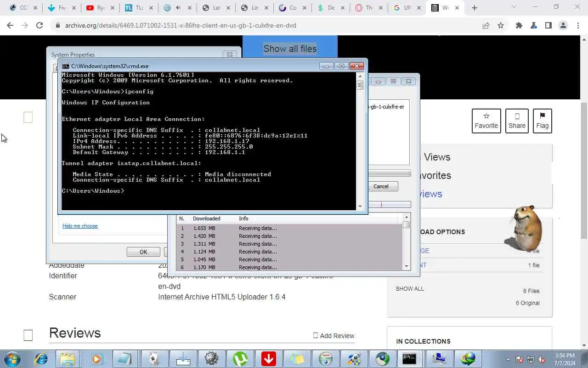Open the 'Help me choose' link
This screenshot has height=368, width=588.
(x=80, y=226)
